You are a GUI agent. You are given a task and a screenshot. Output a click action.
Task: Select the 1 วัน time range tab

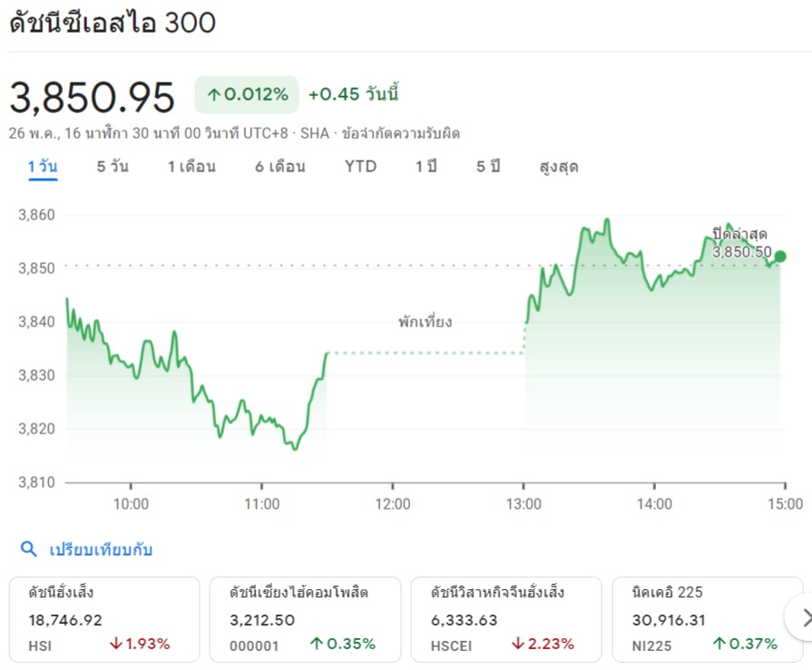click(43, 167)
